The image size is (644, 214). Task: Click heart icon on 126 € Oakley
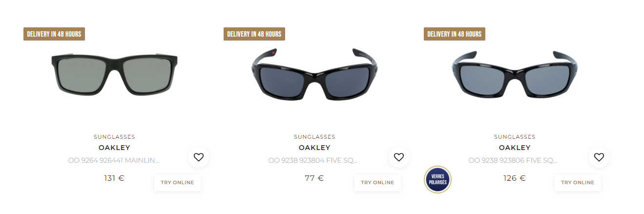[599, 157]
